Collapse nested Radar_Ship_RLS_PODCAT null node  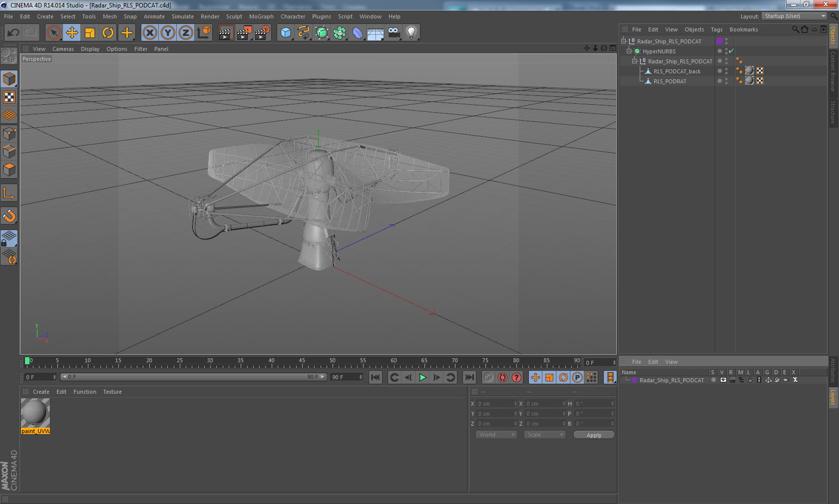pos(635,61)
